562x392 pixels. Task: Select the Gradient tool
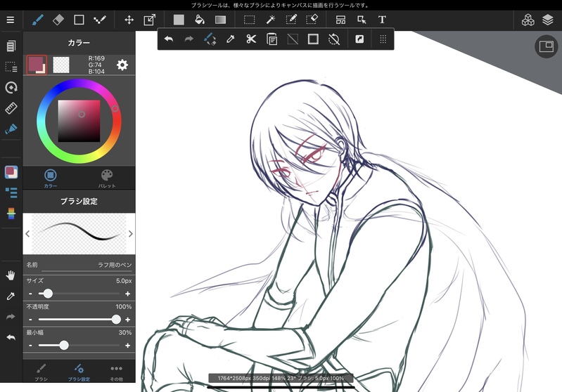pyautogui.click(x=220, y=20)
